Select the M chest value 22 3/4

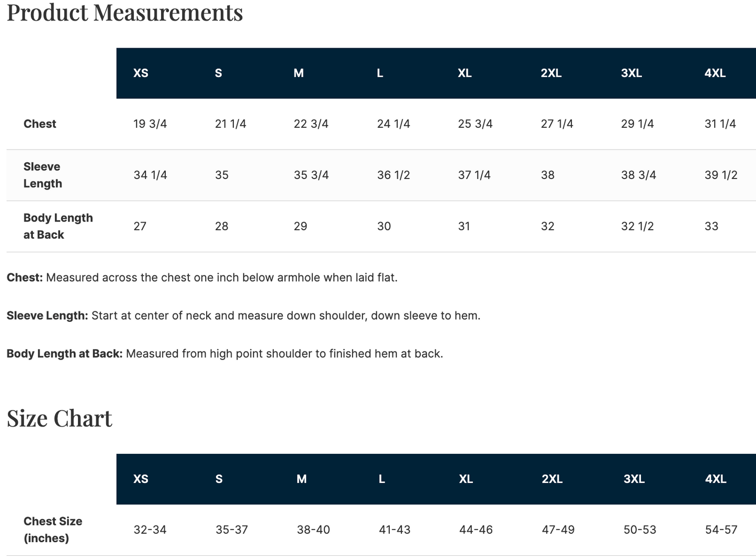click(311, 124)
